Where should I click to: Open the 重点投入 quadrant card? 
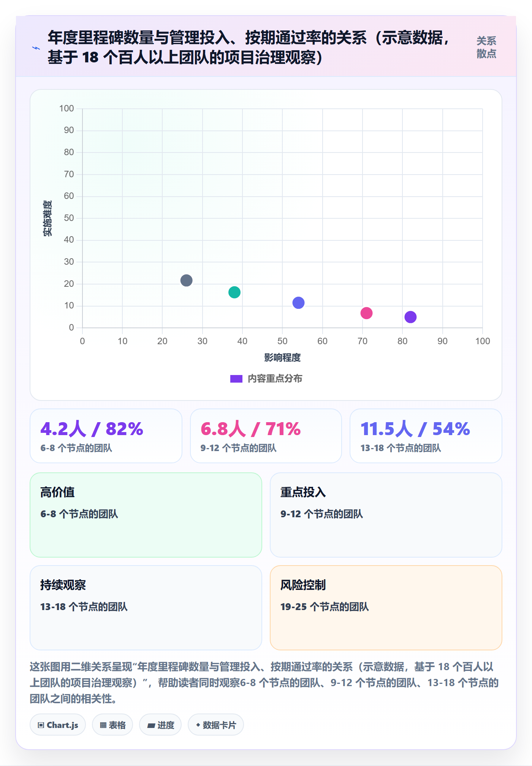click(x=386, y=515)
